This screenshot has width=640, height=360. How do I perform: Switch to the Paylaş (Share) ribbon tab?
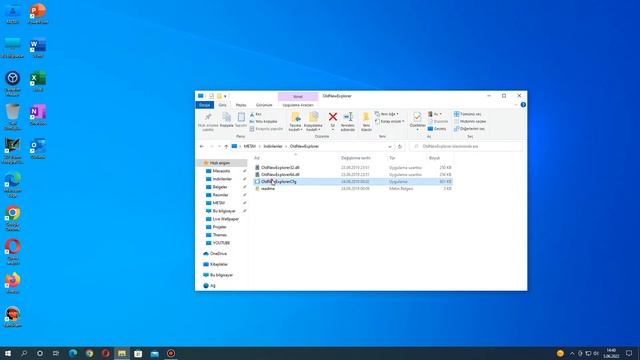pyautogui.click(x=241, y=105)
